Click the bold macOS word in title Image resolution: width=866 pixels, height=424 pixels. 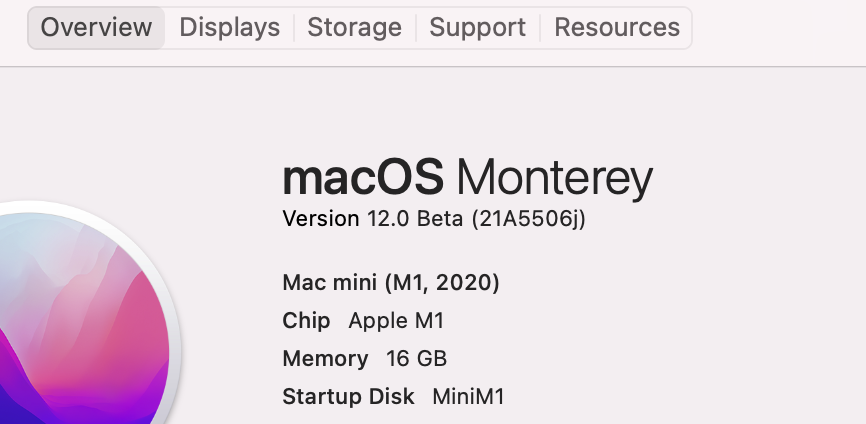[x=362, y=178]
